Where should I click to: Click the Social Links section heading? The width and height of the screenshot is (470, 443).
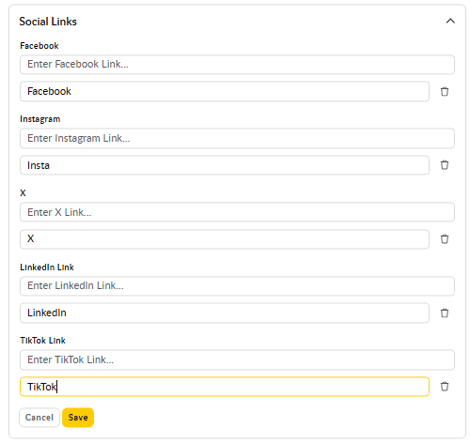(x=48, y=22)
